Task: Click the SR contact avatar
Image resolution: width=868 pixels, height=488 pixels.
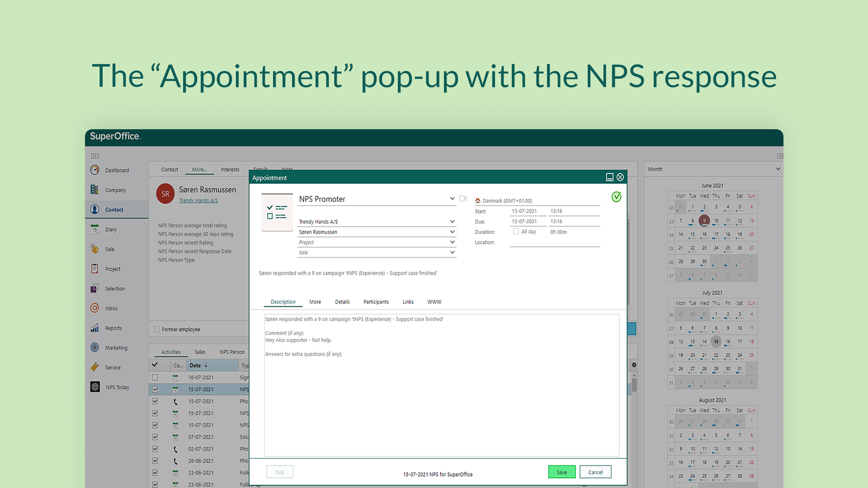Action: click(165, 194)
